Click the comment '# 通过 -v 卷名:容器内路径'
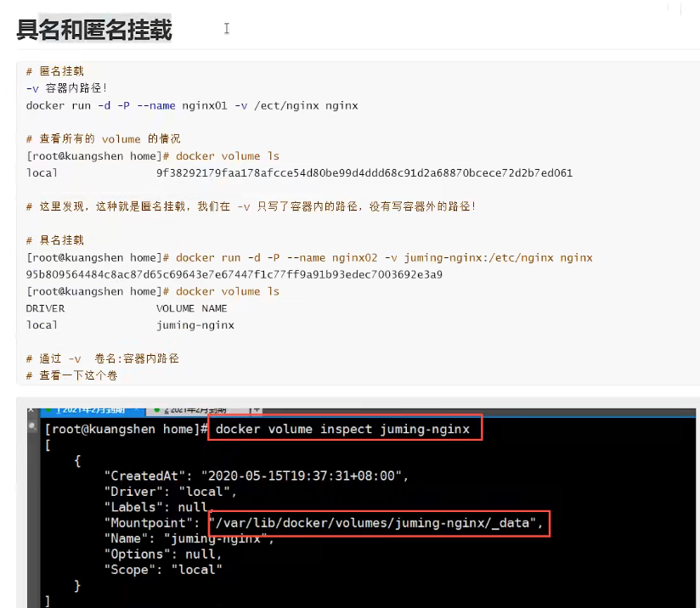Screen dimensions: 700x608 (103, 358)
